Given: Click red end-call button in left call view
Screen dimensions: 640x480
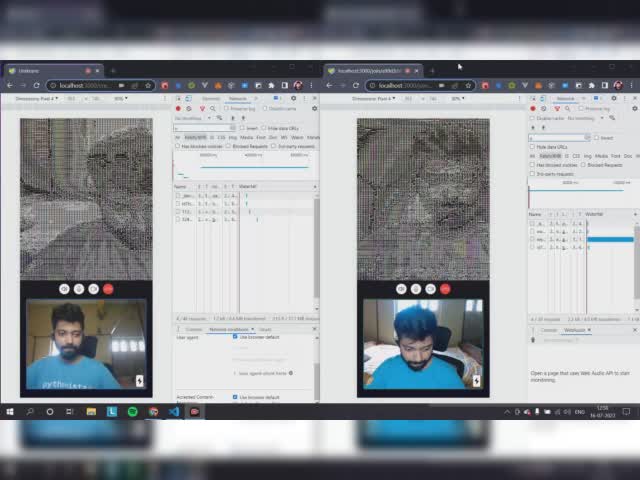Looking at the screenshot, I should (108, 289).
